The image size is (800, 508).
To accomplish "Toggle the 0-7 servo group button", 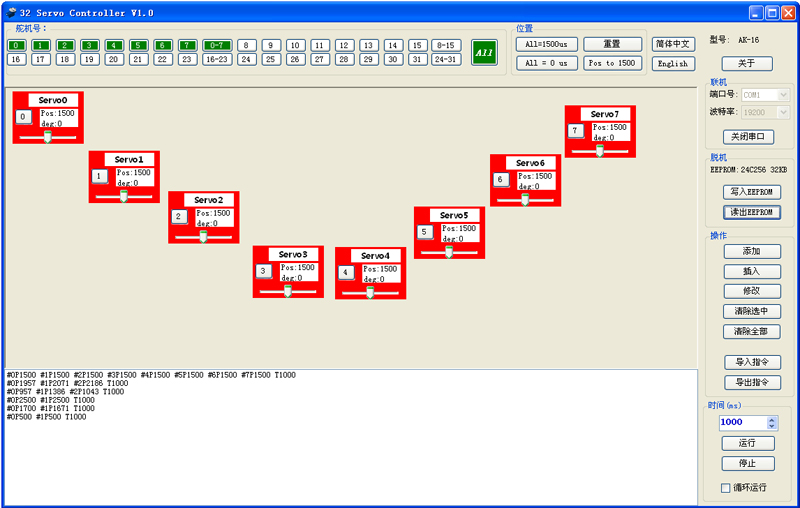I will pos(217,45).
